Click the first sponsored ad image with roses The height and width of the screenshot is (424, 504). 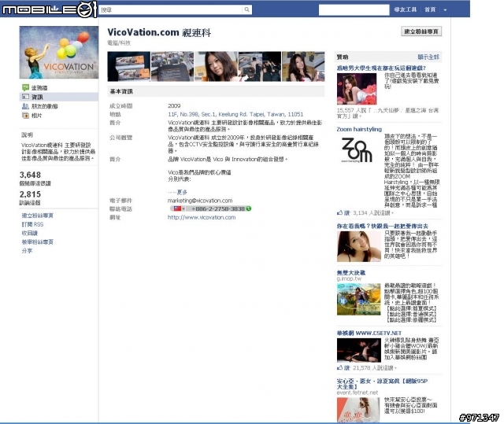click(357, 89)
